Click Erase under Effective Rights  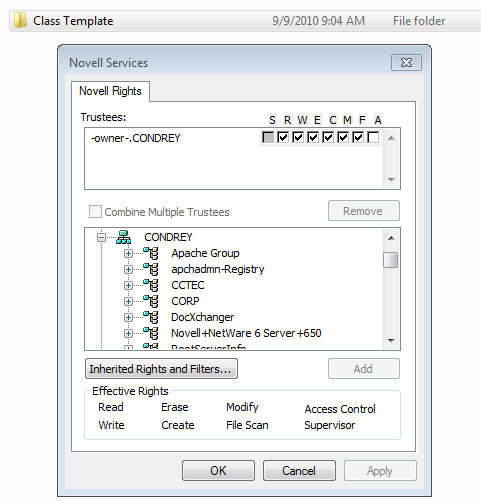tap(175, 407)
